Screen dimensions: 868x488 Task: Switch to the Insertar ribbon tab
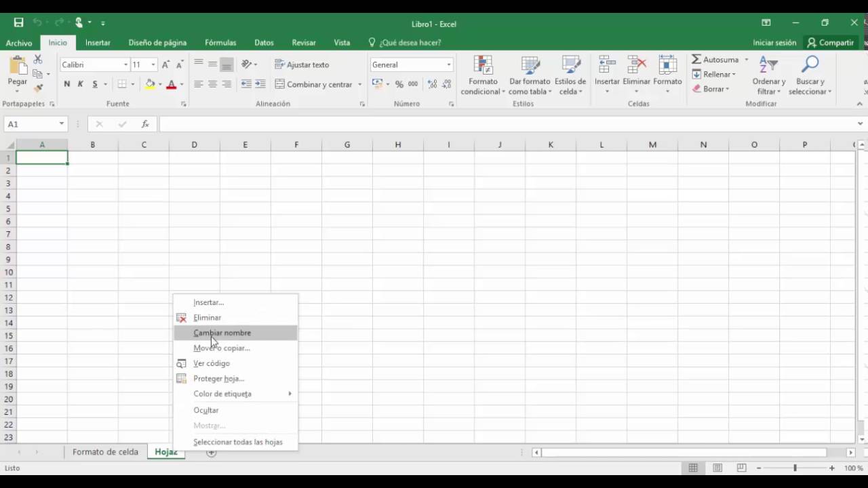point(98,42)
